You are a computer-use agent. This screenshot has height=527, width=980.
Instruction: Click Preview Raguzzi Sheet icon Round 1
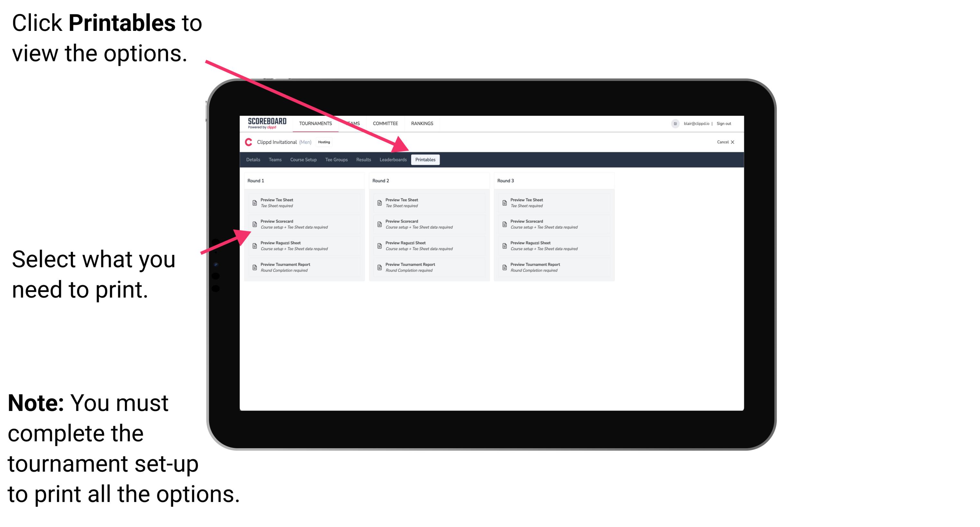point(254,245)
